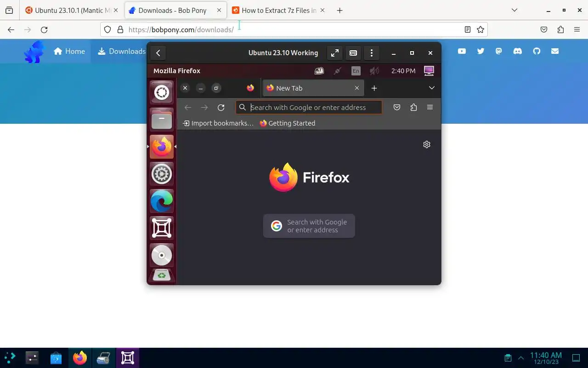Open Extensions in the outer Firefox toolbar
Image resolution: width=588 pixels, height=368 pixels.
coord(560,29)
